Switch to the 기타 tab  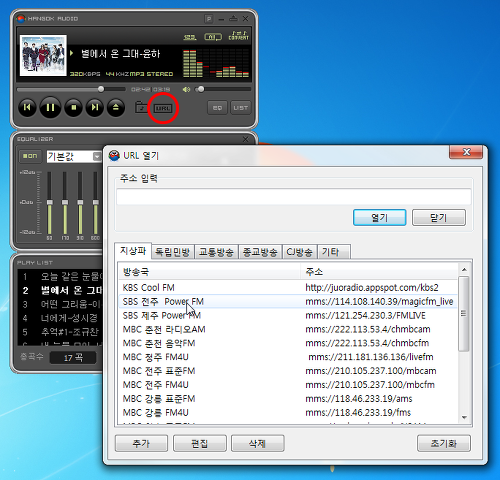coord(333,252)
